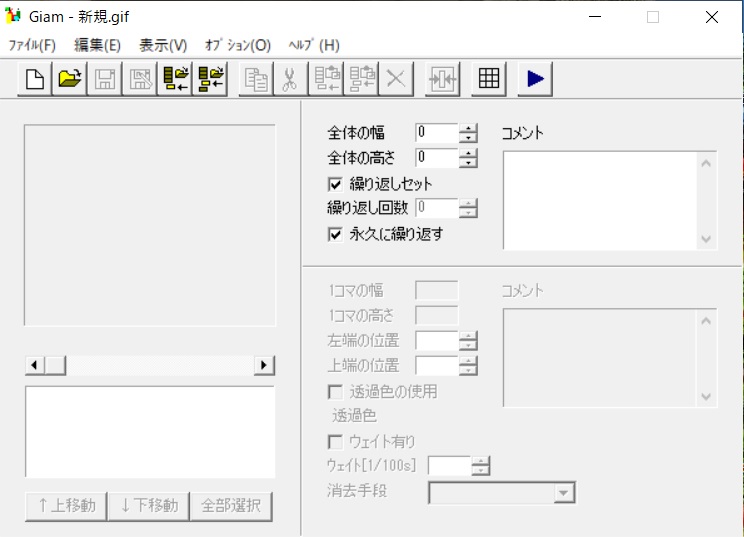The width and height of the screenshot is (744, 537).
Task: Create a new GIF file icon
Action: click(35, 79)
